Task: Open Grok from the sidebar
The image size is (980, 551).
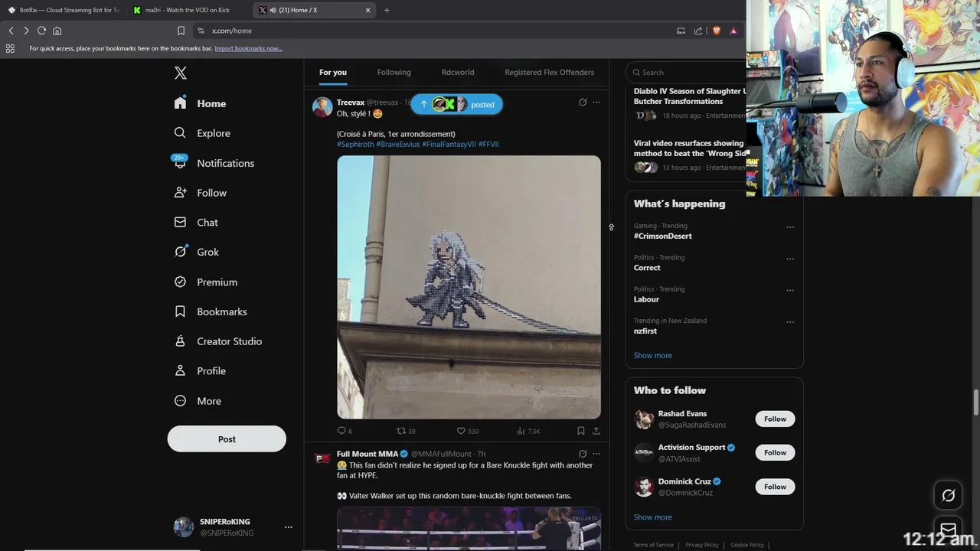Action: click(196, 252)
